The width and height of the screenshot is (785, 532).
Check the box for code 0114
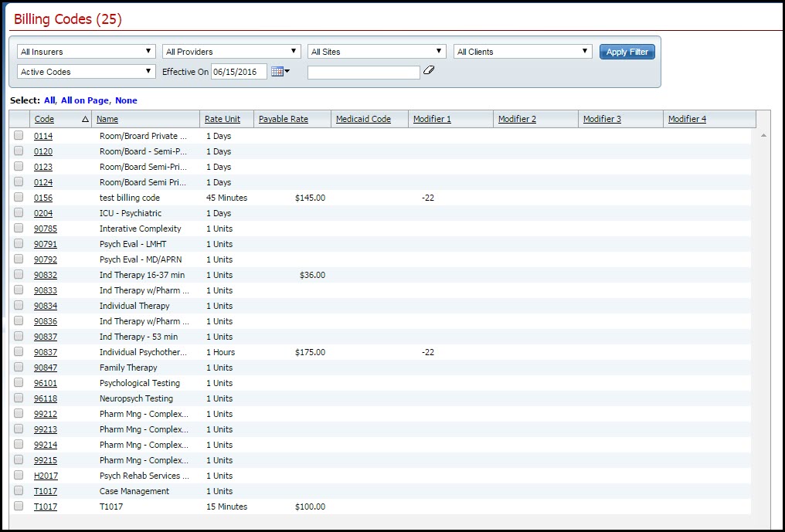point(19,136)
